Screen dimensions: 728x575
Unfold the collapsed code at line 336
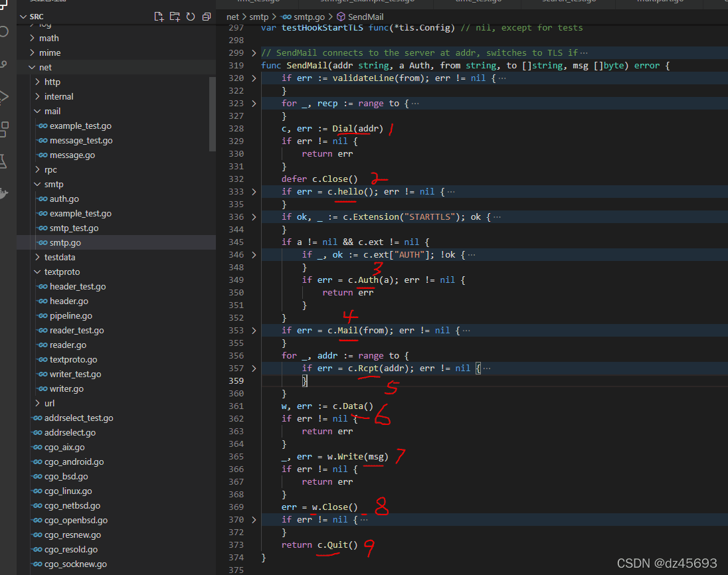tap(254, 217)
